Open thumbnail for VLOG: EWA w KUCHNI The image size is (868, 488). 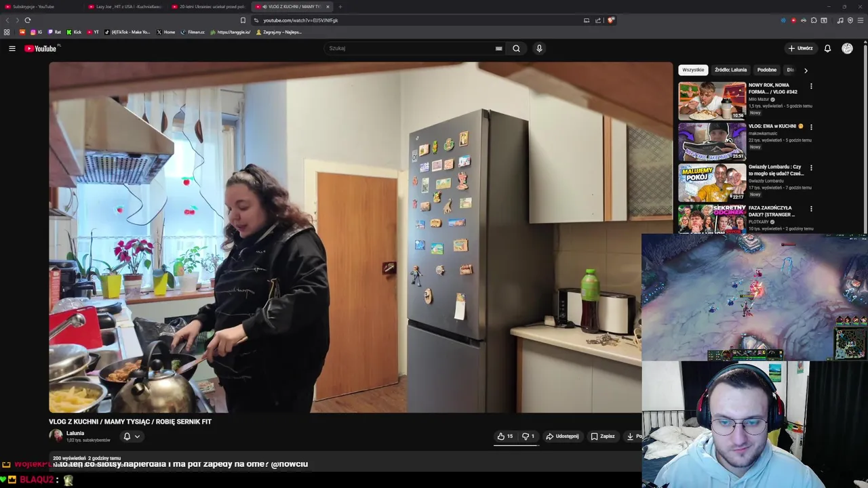(x=712, y=142)
